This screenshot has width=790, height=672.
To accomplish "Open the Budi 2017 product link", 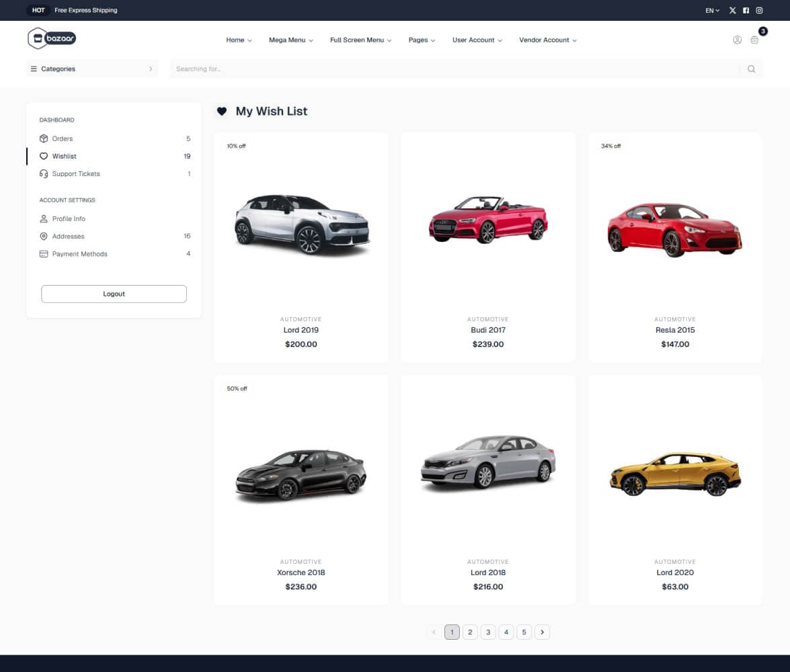I will [487, 330].
